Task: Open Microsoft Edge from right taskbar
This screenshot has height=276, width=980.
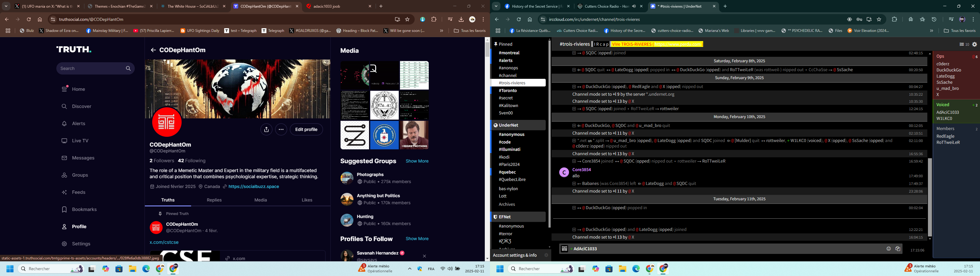Action: (x=636, y=269)
